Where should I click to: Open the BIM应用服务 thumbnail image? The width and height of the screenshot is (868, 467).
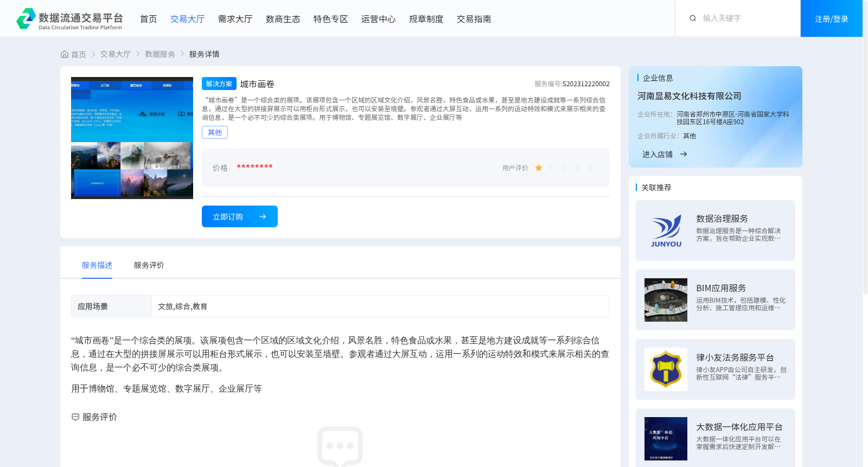[x=666, y=300]
